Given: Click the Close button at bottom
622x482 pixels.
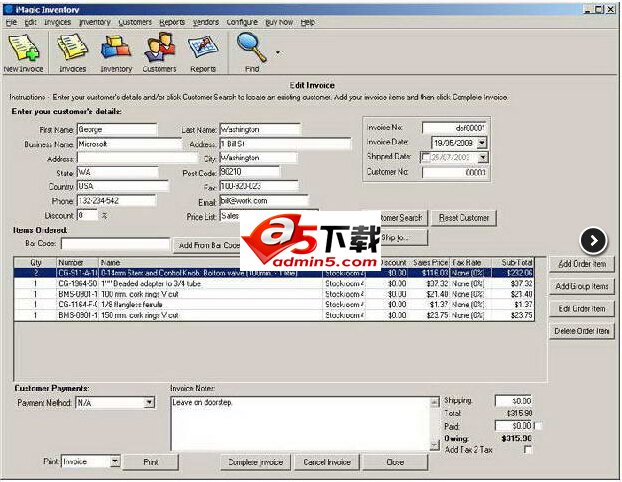Looking at the screenshot, I should (x=395, y=462).
